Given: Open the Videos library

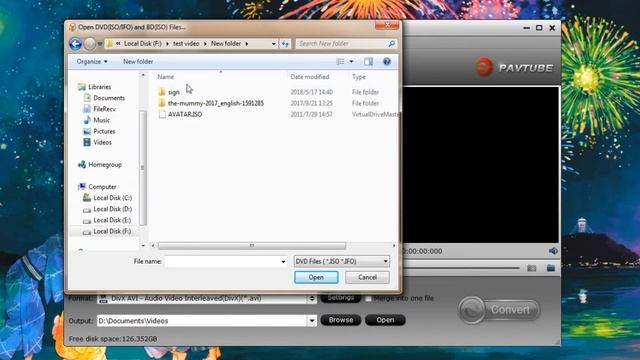Looking at the screenshot, I should (x=102, y=142).
